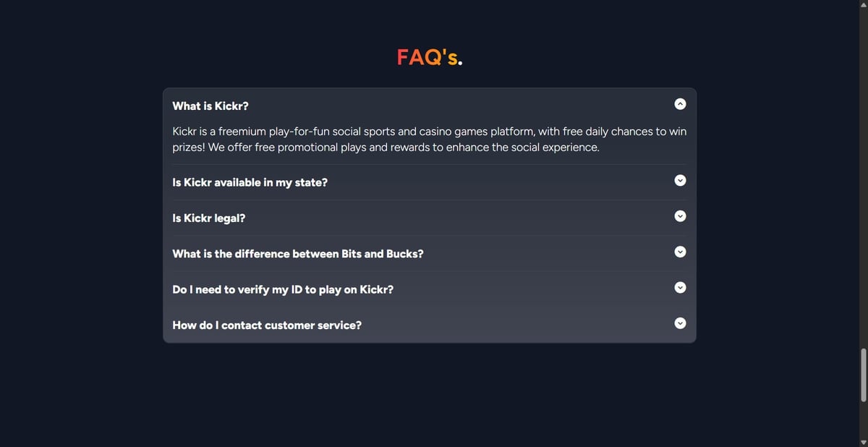Open the difference between Bits and Bucks question text
Viewport: 868px width, 447px height.
298,254
